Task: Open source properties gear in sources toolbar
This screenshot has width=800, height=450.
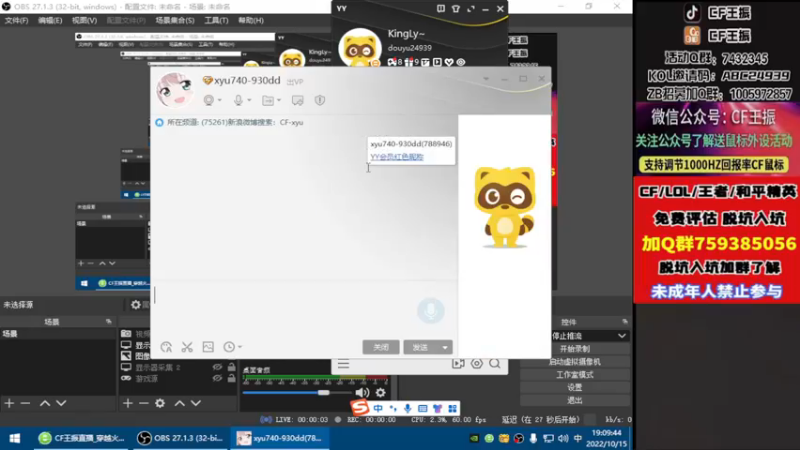Action: click(x=160, y=403)
